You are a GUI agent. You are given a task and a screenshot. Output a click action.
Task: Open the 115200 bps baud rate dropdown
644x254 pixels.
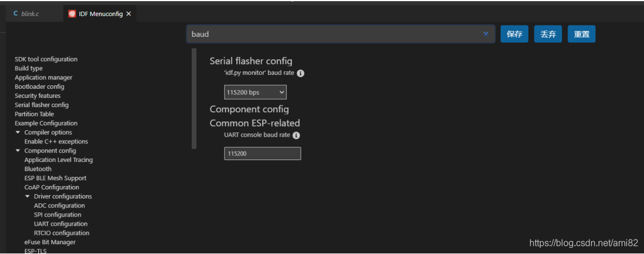pos(255,92)
